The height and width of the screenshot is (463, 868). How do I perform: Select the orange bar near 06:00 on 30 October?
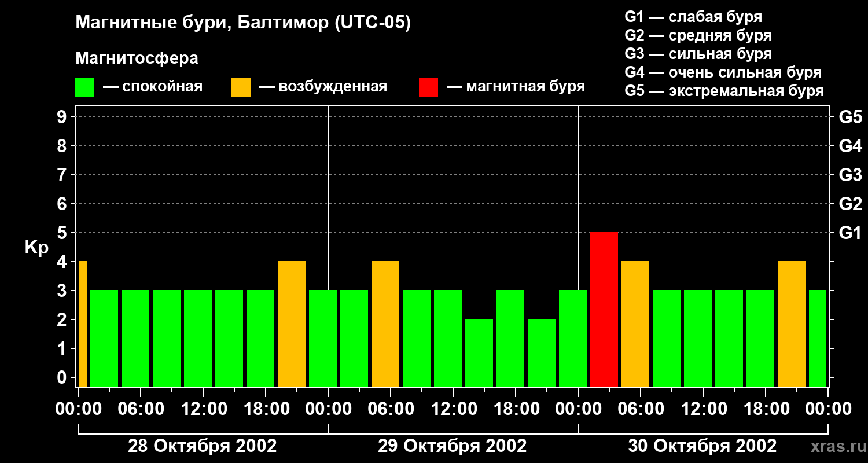tap(635, 324)
